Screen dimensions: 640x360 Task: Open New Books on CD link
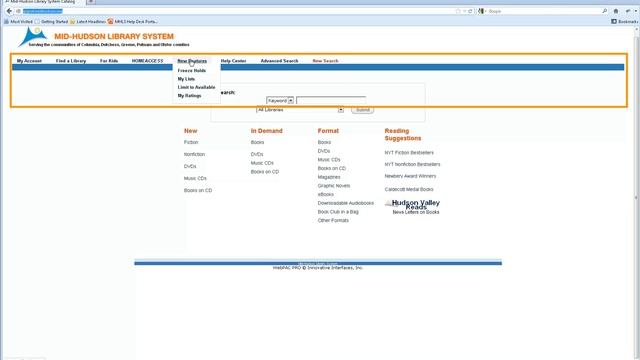198,191
